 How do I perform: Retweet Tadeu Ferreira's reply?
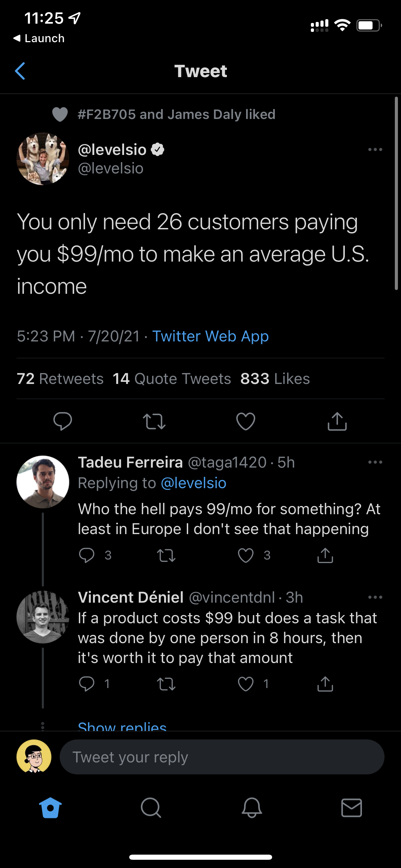tap(166, 555)
